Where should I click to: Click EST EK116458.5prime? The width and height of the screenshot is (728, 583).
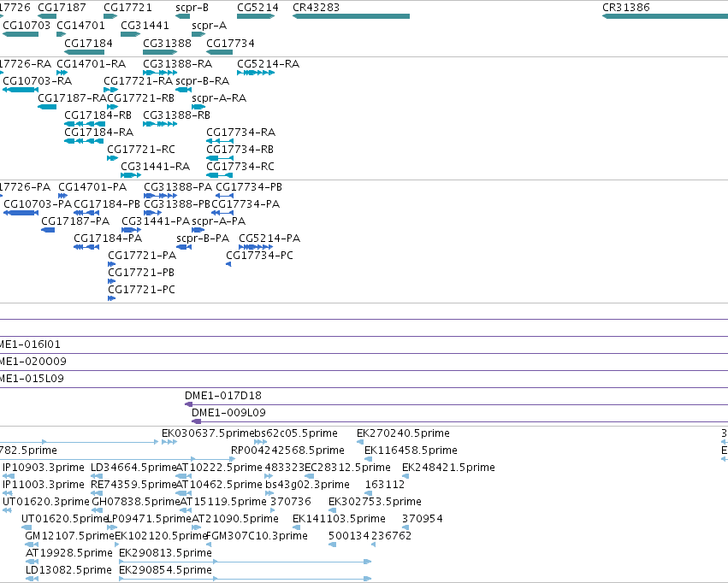pos(368,459)
